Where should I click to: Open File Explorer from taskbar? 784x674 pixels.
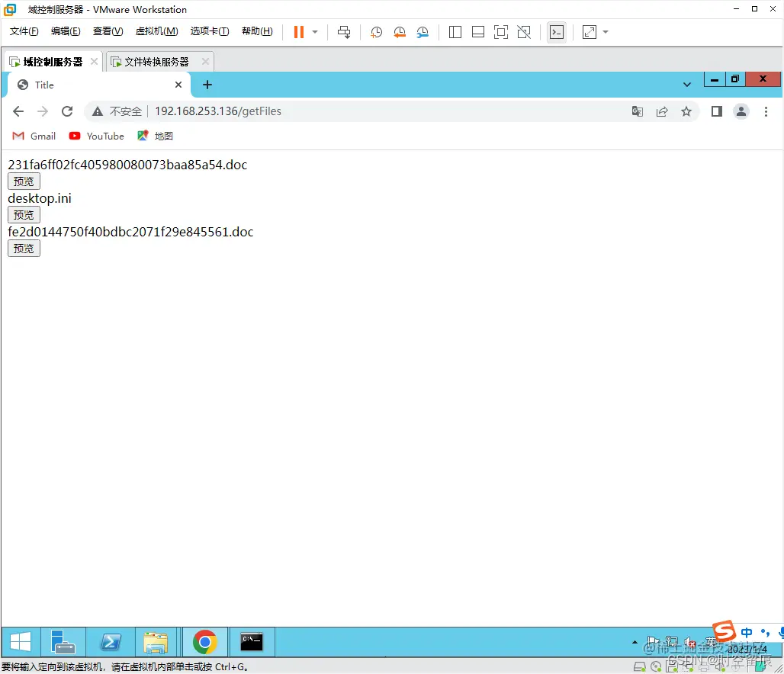tap(156, 641)
